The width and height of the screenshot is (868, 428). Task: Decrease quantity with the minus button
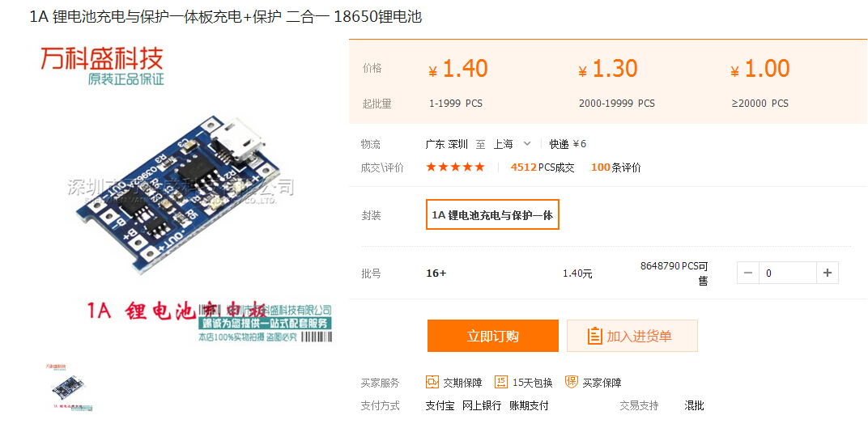point(748,273)
